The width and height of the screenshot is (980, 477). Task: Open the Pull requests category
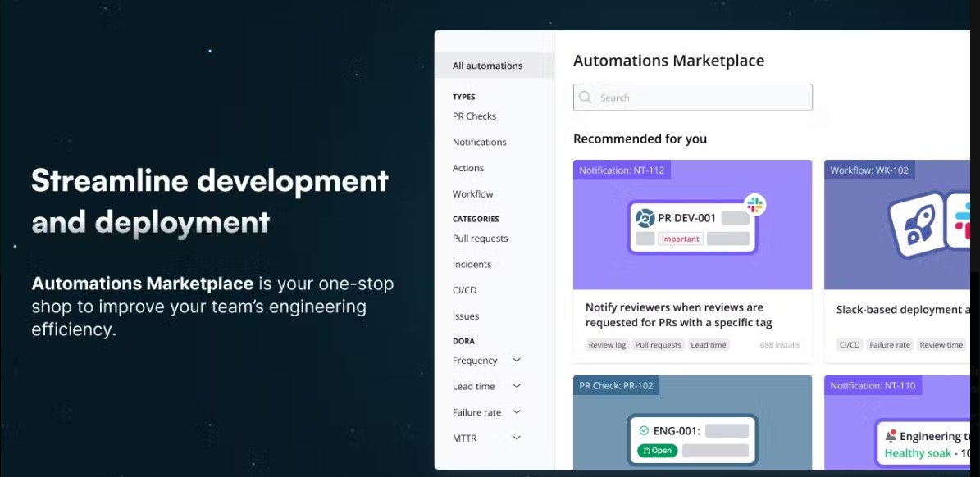pos(480,238)
